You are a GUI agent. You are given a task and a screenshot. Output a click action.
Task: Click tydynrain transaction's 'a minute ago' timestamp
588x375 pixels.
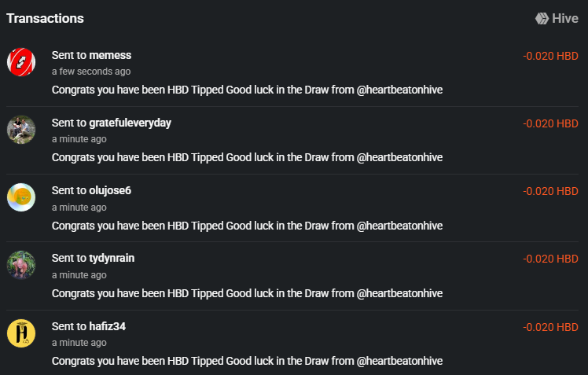79,275
